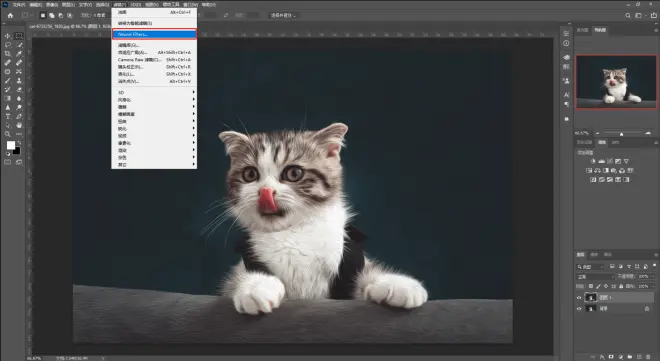Create new group folder icon in Layers
The height and width of the screenshot is (361, 660).
pos(630,356)
